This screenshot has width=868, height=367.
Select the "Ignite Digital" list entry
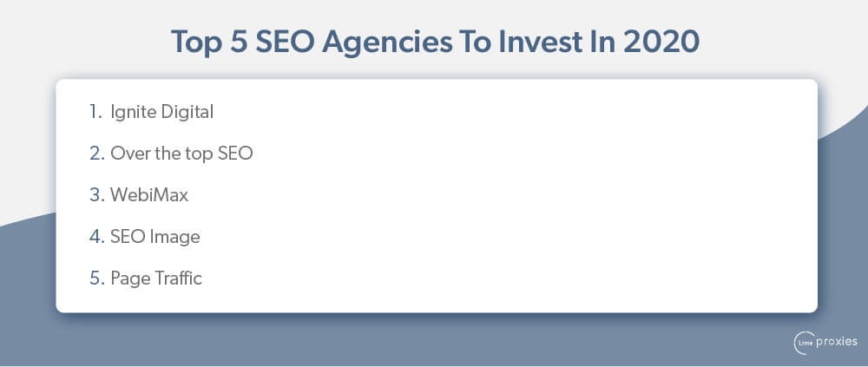pos(161,112)
